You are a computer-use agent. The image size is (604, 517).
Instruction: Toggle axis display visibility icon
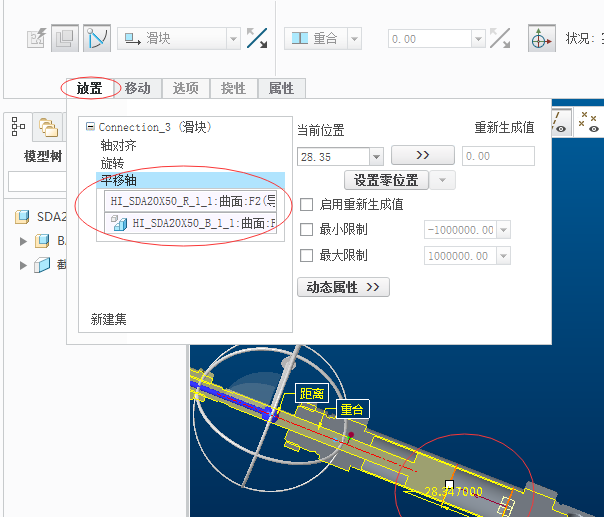pyautogui.click(x=559, y=124)
